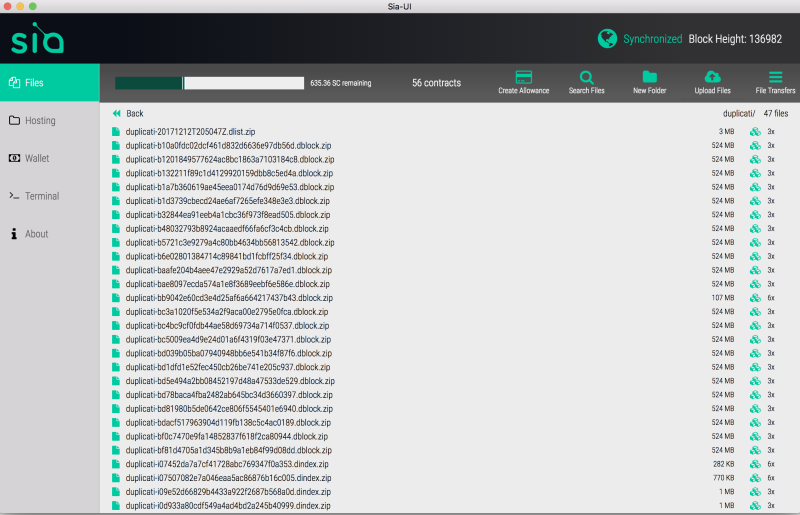Click file icon beside duplicati-i07452da7a7 file
The height and width of the screenshot is (515, 800).
tap(116, 464)
